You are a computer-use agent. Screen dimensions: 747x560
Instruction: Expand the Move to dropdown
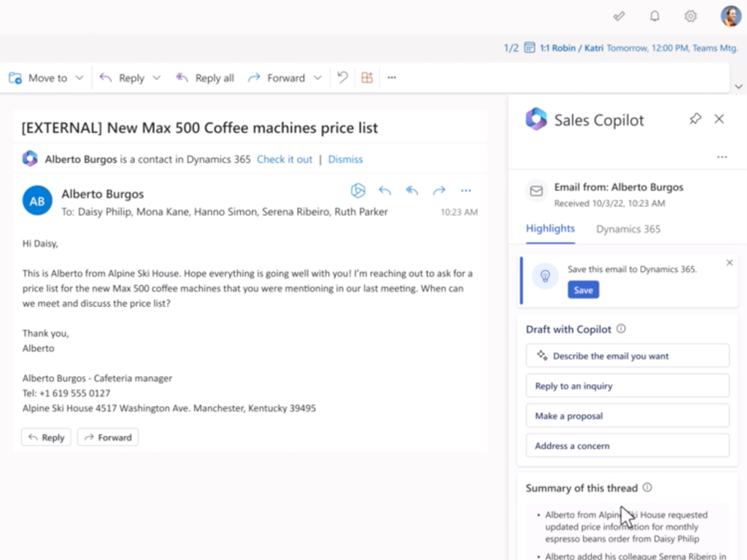coord(79,78)
